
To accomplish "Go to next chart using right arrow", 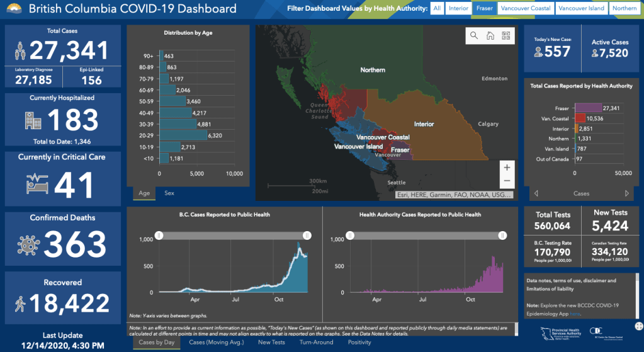I will click(x=626, y=193).
